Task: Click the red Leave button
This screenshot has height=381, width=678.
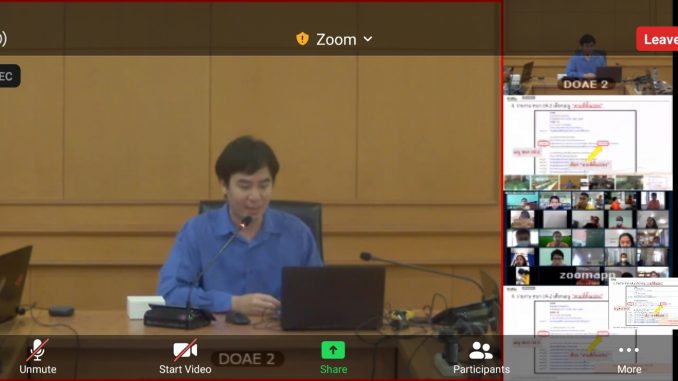Action: (657, 39)
